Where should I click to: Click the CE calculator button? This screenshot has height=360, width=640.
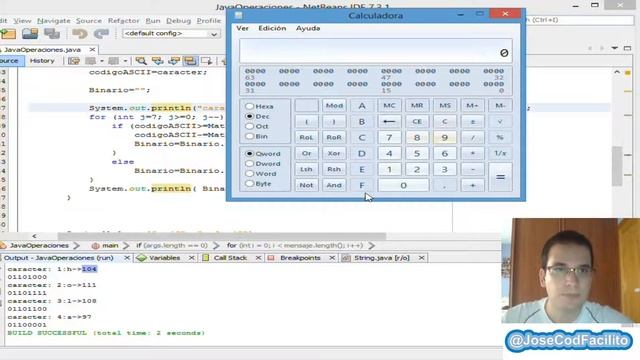click(x=417, y=121)
